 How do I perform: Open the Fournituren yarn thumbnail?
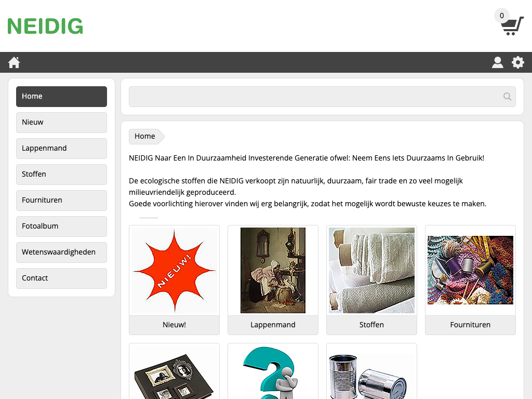[470, 270]
